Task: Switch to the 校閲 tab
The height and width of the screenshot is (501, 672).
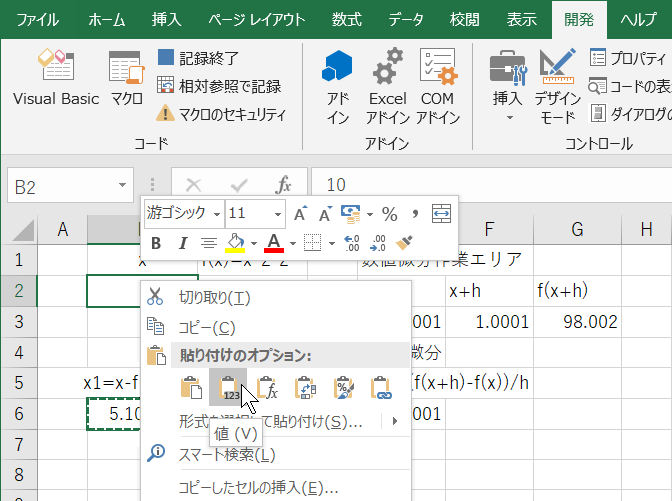Action: pyautogui.click(x=464, y=20)
